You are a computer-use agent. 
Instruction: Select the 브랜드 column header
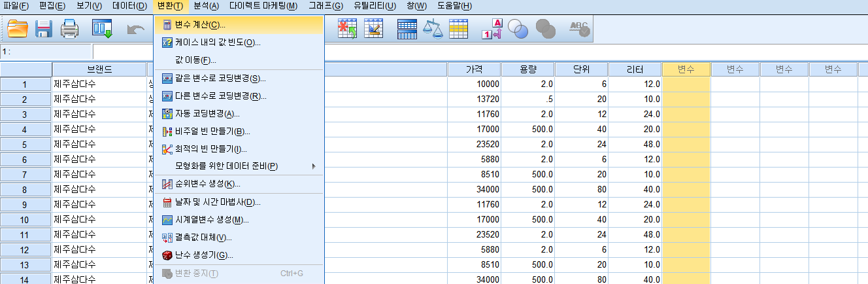coord(99,69)
